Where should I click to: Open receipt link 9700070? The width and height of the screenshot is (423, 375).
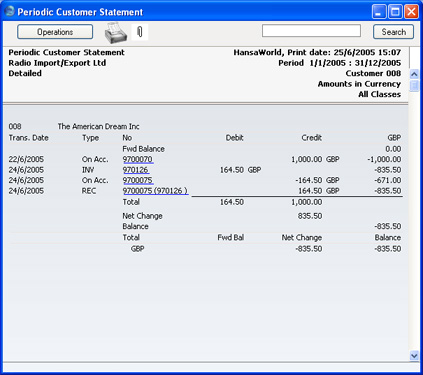pos(138,159)
